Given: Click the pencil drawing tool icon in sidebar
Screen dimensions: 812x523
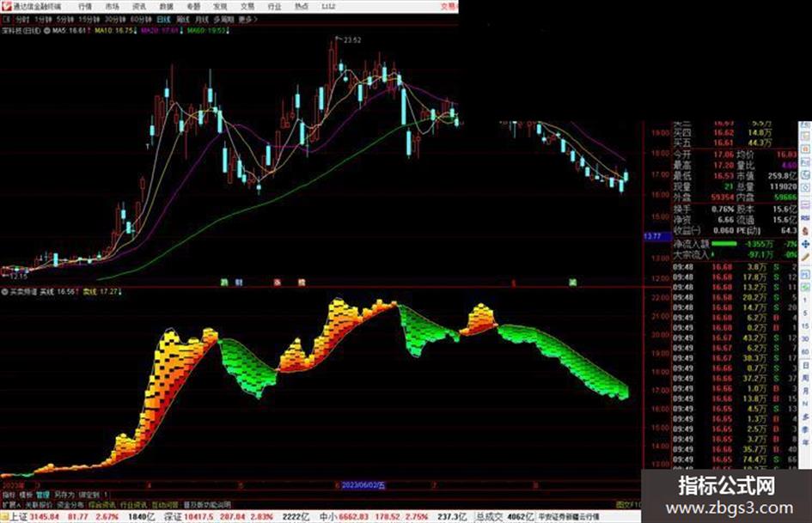Looking at the screenshot, I should pos(805,258).
